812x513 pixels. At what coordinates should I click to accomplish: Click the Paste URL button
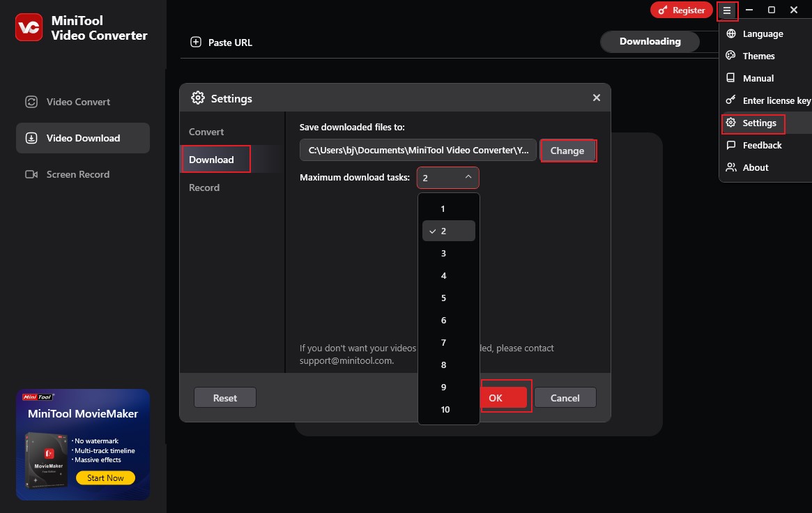(x=221, y=43)
